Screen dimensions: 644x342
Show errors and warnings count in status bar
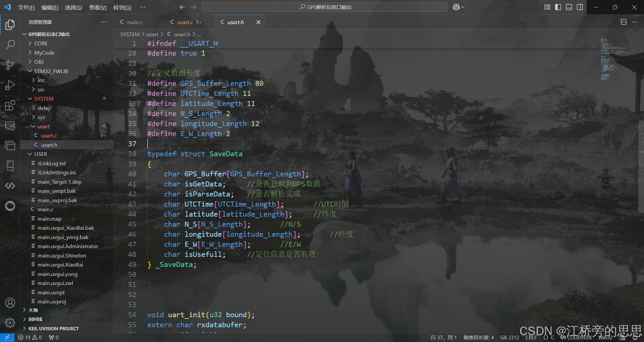coord(30,337)
